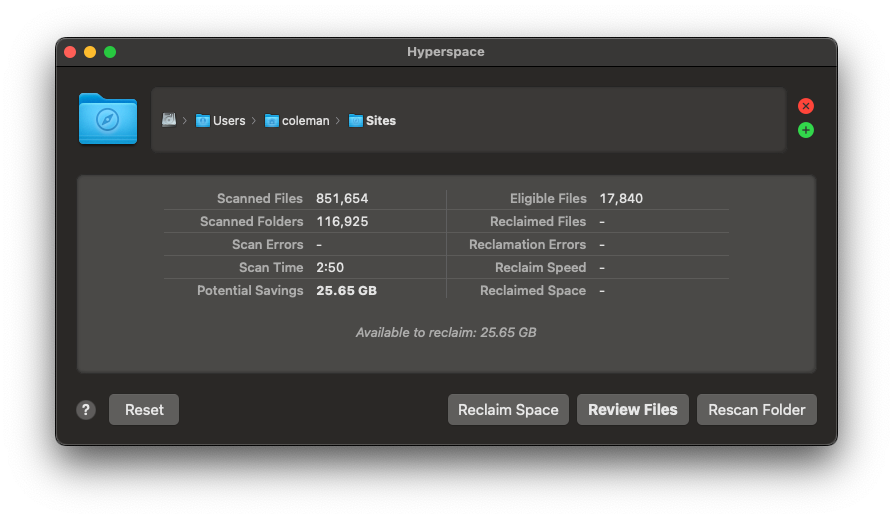
Task: Open help with the question mark button
Action: click(x=86, y=410)
